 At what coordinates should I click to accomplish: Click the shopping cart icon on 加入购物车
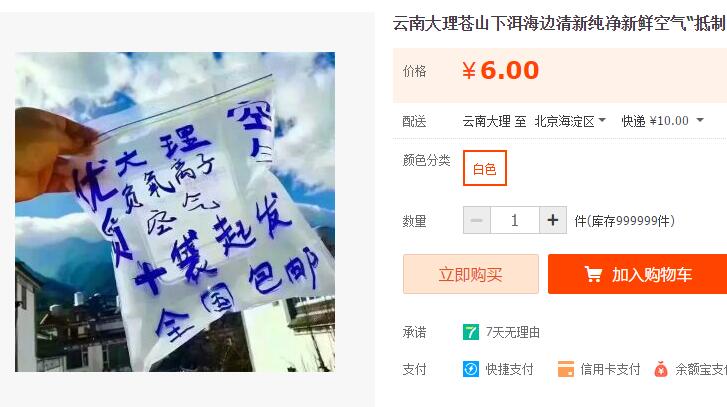pos(593,274)
